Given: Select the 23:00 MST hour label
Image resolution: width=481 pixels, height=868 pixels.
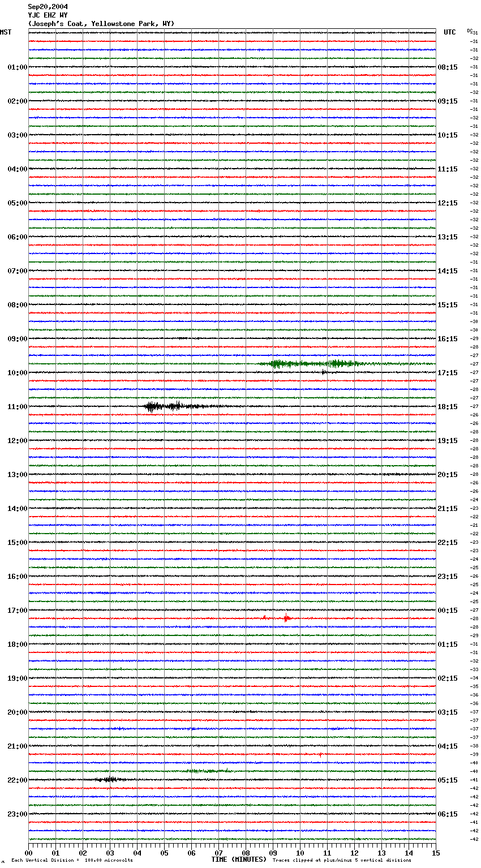Looking at the screenshot, I should click(17, 814).
